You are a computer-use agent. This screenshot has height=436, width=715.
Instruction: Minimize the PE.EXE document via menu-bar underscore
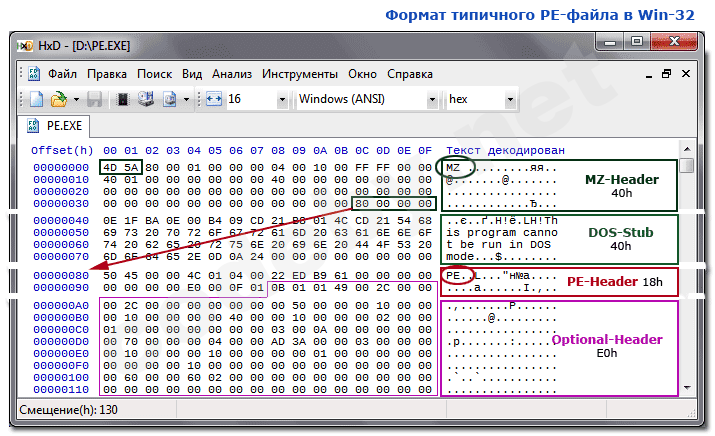(649, 75)
